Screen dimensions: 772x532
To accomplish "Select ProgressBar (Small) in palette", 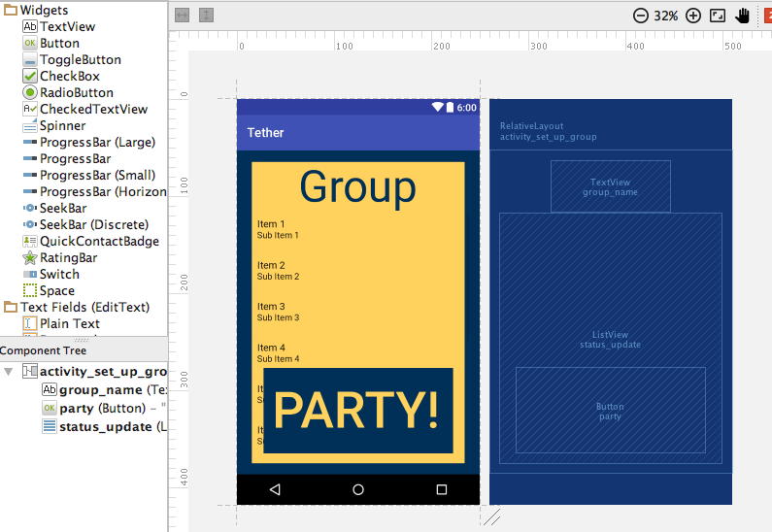I will pos(89,175).
